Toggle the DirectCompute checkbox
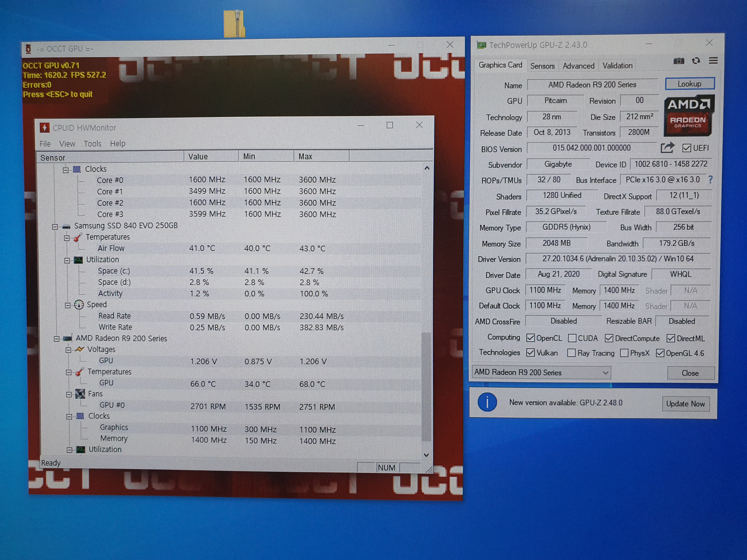The width and height of the screenshot is (747, 560). click(x=609, y=338)
